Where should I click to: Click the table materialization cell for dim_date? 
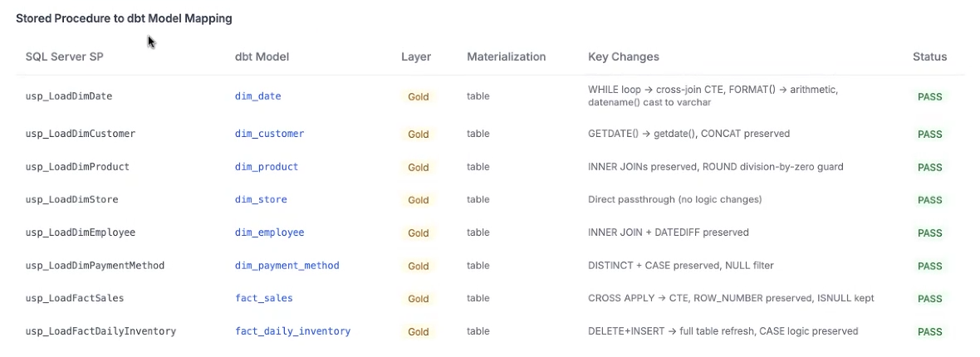pos(478,96)
